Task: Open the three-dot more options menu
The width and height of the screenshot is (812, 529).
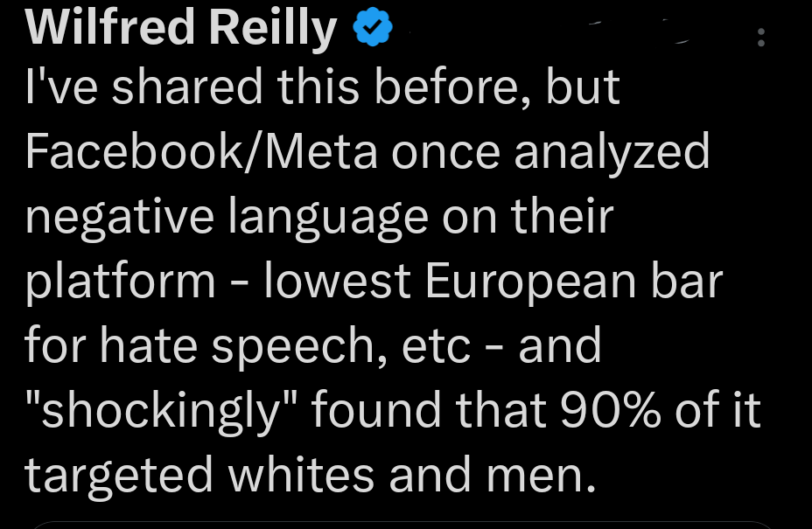Action: point(760,38)
